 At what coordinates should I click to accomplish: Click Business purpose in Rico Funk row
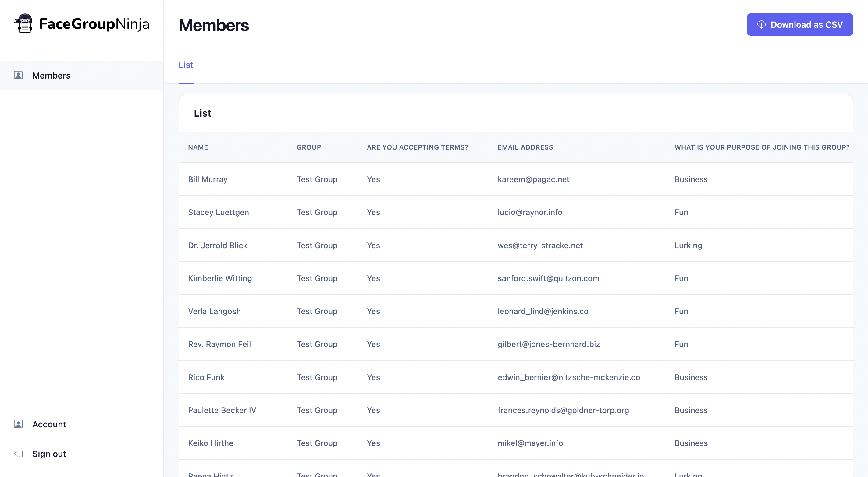coord(691,377)
